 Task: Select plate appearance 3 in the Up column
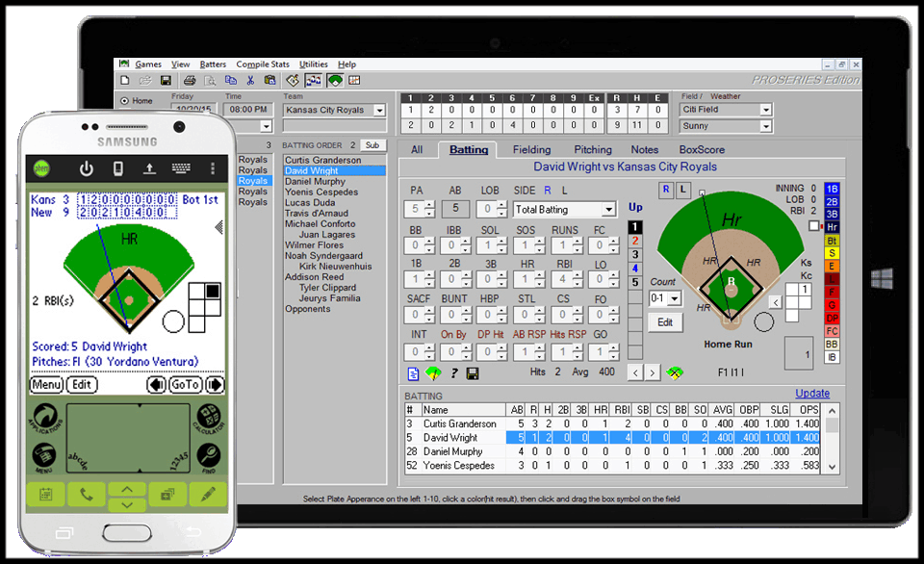634,255
